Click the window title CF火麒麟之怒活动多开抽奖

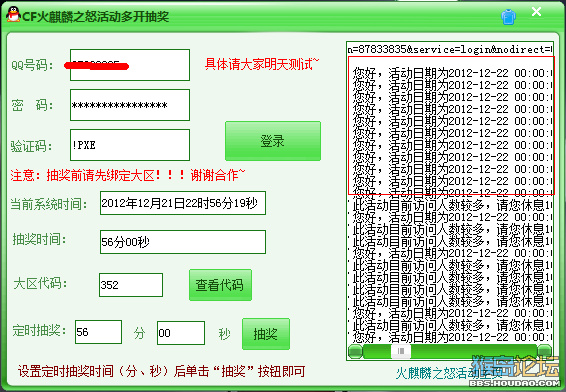click(x=96, y=17)
